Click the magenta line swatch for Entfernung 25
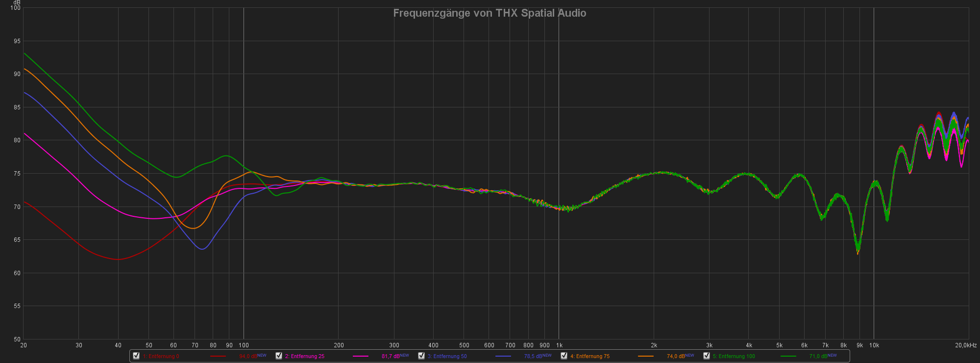This screenshot has width=980, height=363. [x=361, y=356]
